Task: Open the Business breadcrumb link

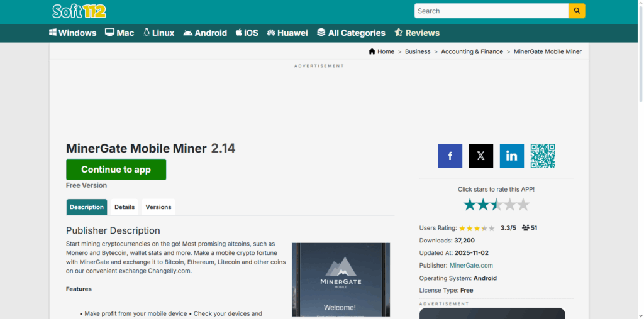Action: [x=418, y=51]
